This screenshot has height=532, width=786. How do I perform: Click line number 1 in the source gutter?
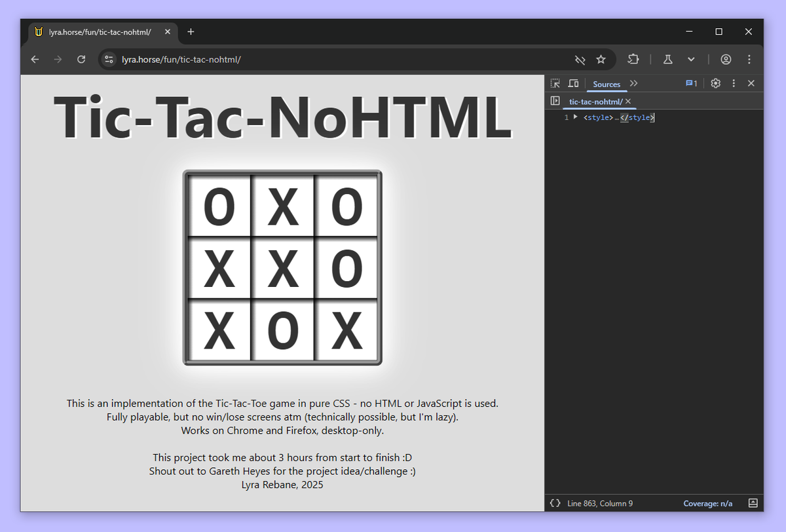coord(566,117)
